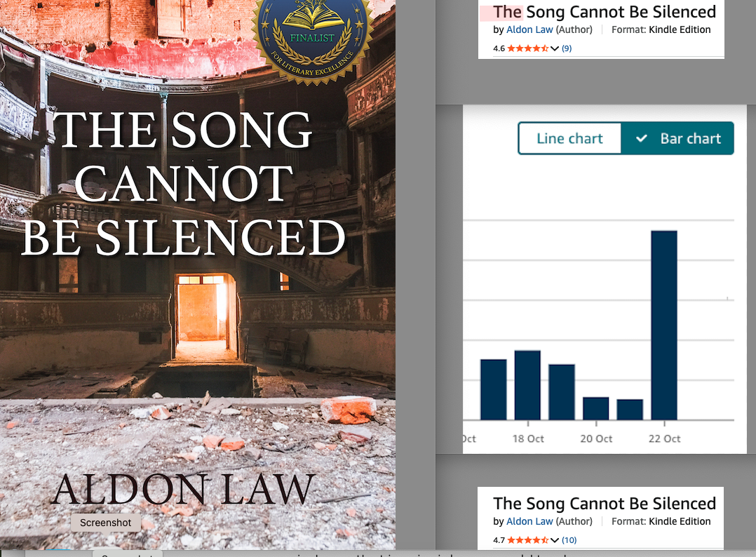
Task: Select the bar between 20 Oct and 22 Oct
Action: (x=630, y=410)
